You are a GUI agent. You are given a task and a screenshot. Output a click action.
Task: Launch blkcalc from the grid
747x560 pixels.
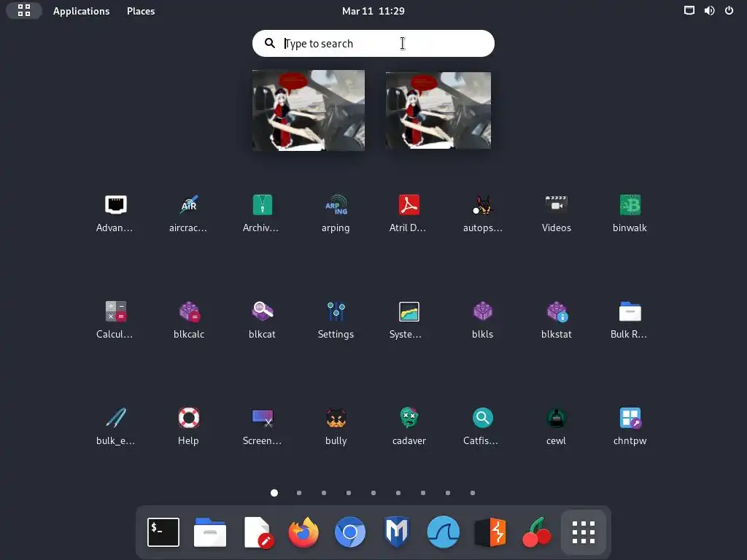click(x=189, y=312)
